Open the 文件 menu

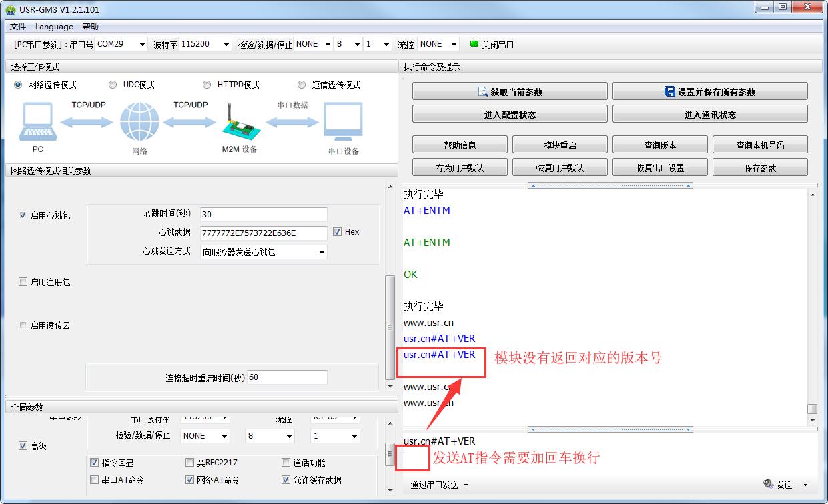[x=18, y=27]
